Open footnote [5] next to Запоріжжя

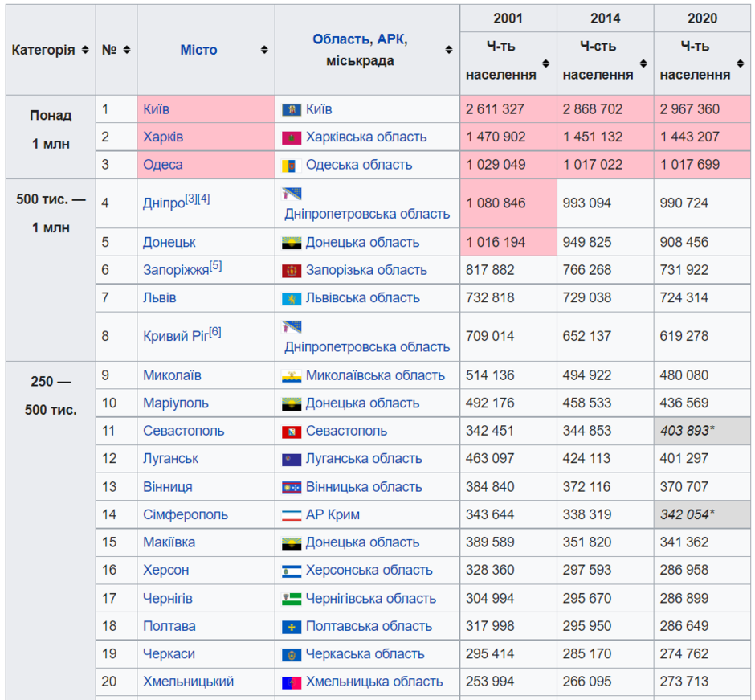(216, 265)
